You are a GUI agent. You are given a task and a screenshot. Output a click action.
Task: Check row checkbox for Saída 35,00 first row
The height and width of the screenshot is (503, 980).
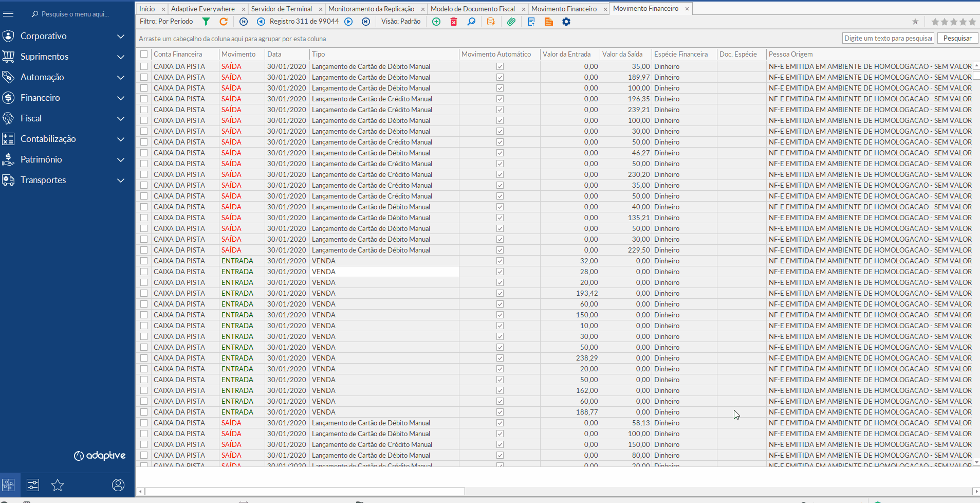click(144, 66)
